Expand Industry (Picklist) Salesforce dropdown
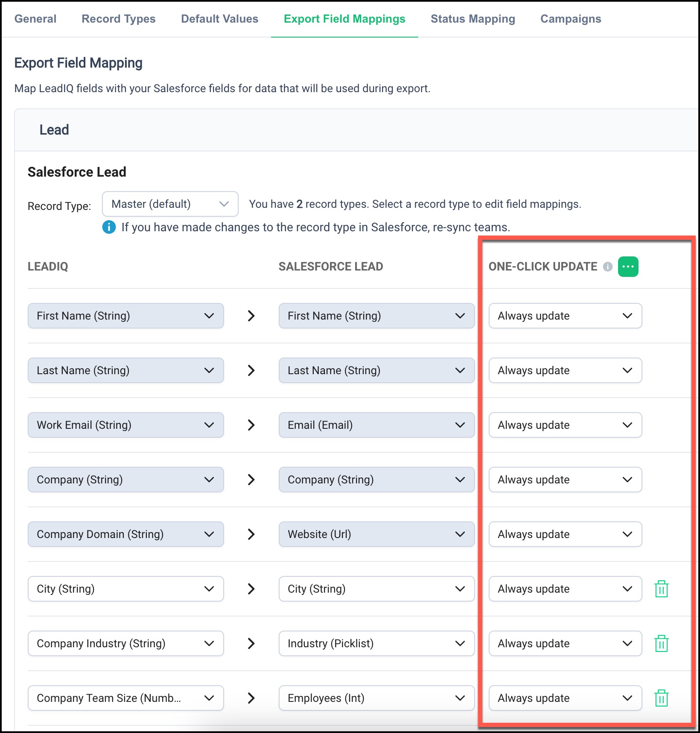The image size is (700, 733). click(x=376, y=643)
